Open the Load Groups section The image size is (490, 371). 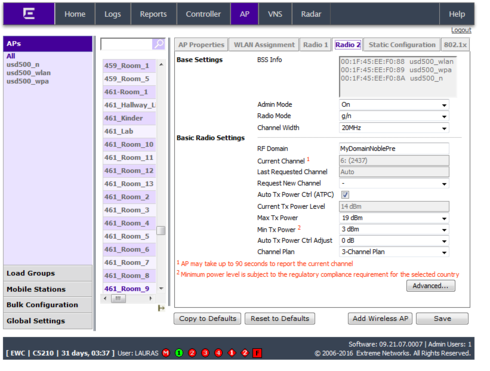[48, 273]
